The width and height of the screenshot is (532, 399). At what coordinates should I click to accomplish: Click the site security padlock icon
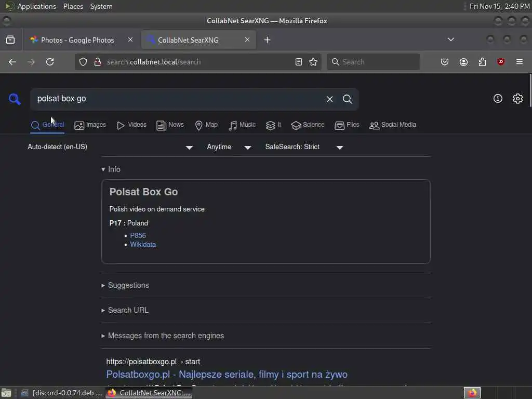click(98, 62)
